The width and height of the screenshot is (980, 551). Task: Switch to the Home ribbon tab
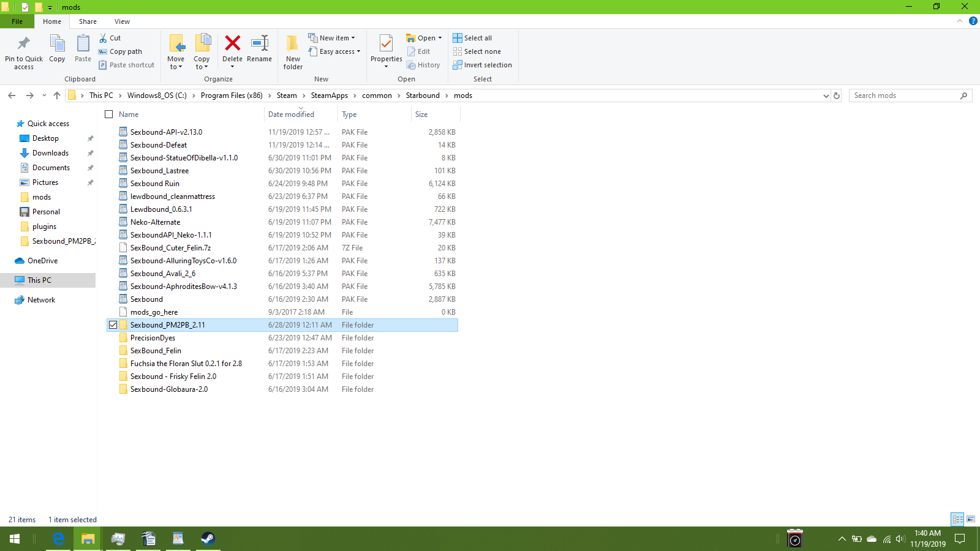52,21
